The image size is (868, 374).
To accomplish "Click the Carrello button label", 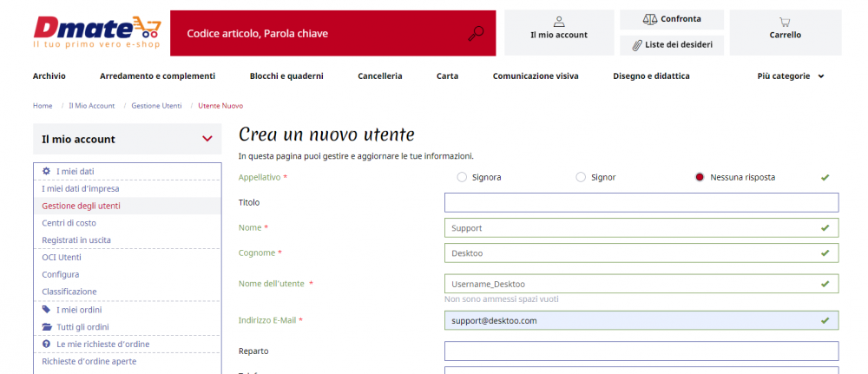I will click(x=785, y=35).
